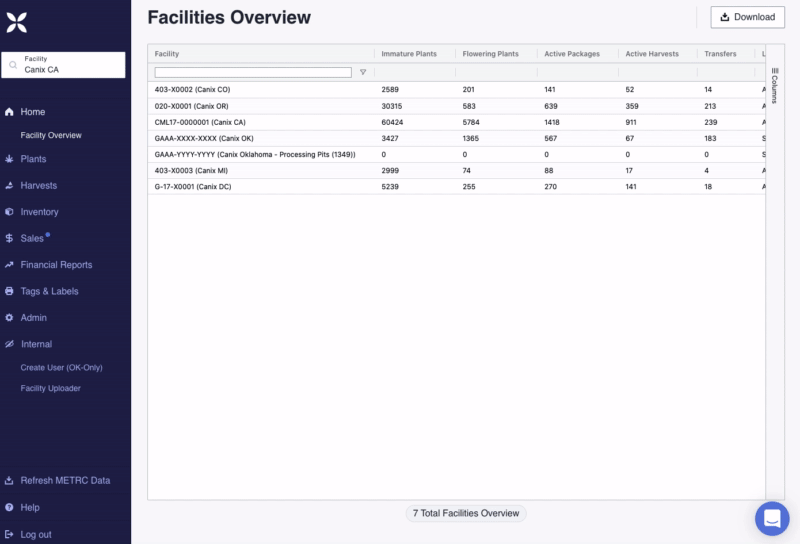
Task: Open Facility Overview submenu item
Action: pyautogui.click(x=51, y=135)
